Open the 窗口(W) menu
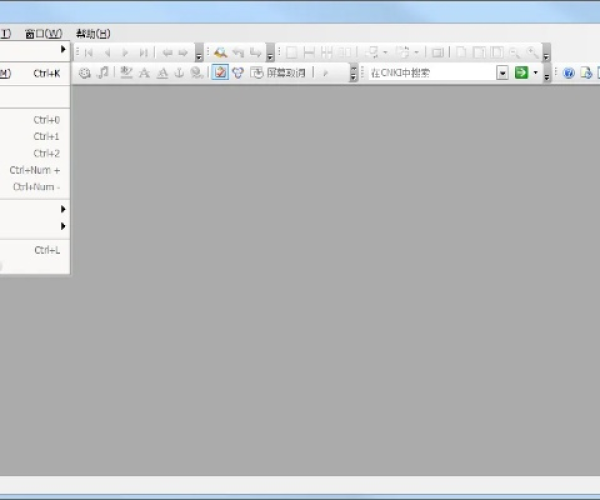This screenshot has height=500, width=600. point(43,33)
